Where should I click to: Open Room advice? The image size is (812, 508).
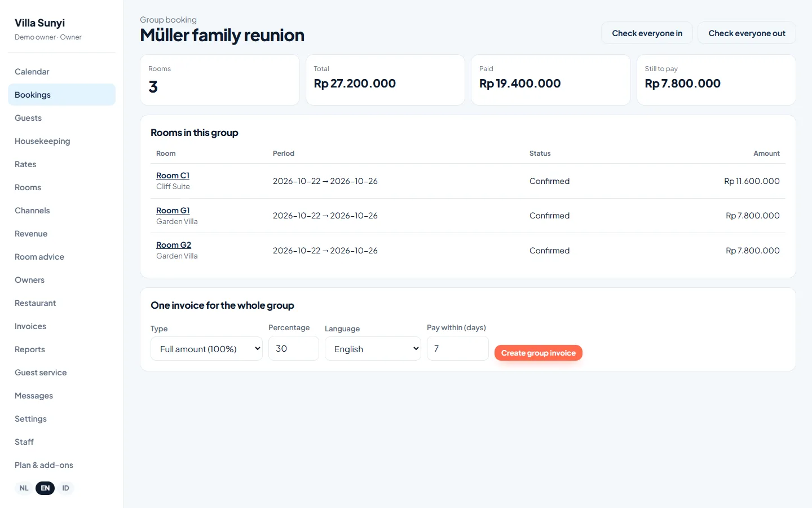point(61,257)
